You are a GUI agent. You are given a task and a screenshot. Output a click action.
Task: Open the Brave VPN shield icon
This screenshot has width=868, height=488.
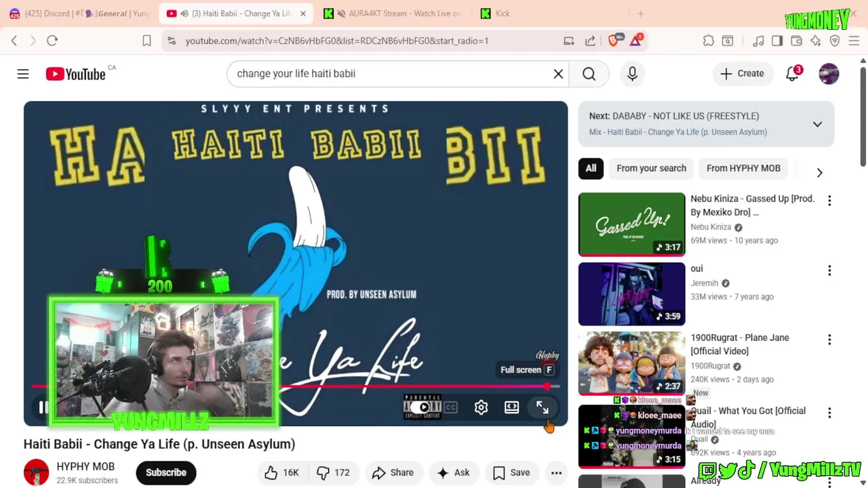pyautogui.click(x=835, y=41)
